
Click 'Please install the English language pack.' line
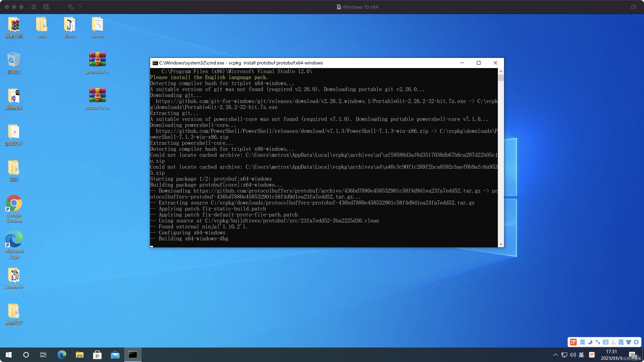coord(209,77)
